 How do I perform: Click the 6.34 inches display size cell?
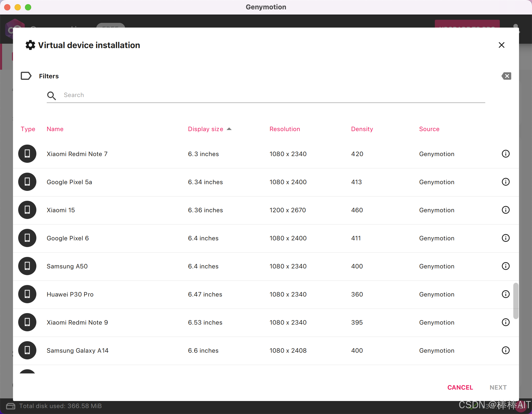click(205, 182)
